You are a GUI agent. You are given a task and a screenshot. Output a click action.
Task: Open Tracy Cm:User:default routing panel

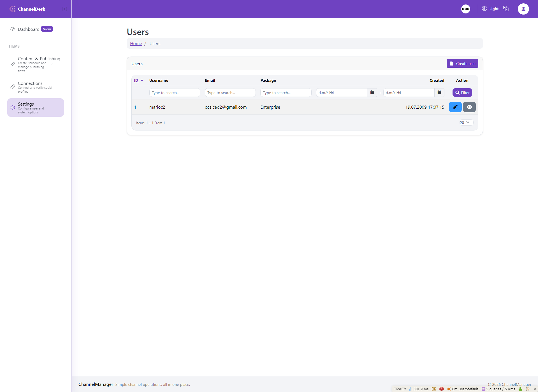click(463, 389)
